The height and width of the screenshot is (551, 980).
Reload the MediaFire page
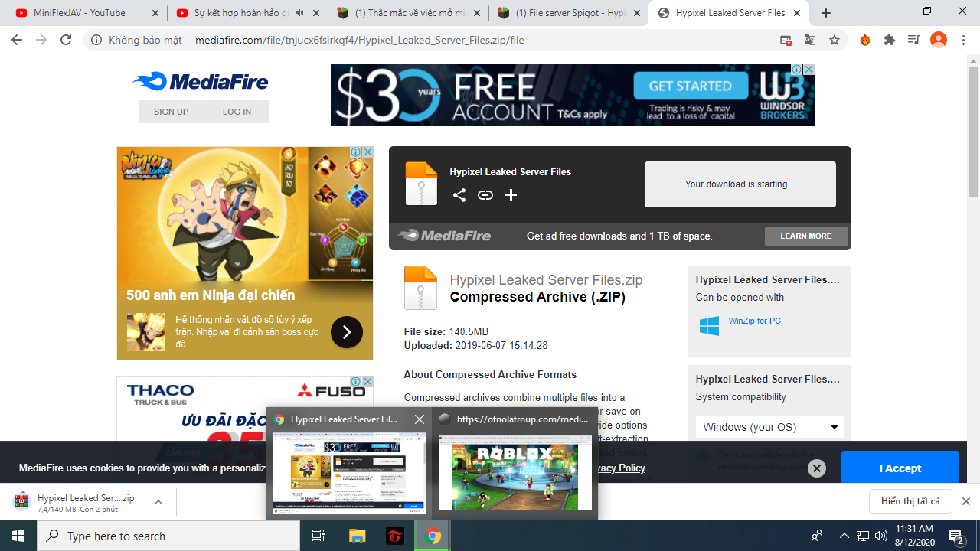(x=66, y=40)
